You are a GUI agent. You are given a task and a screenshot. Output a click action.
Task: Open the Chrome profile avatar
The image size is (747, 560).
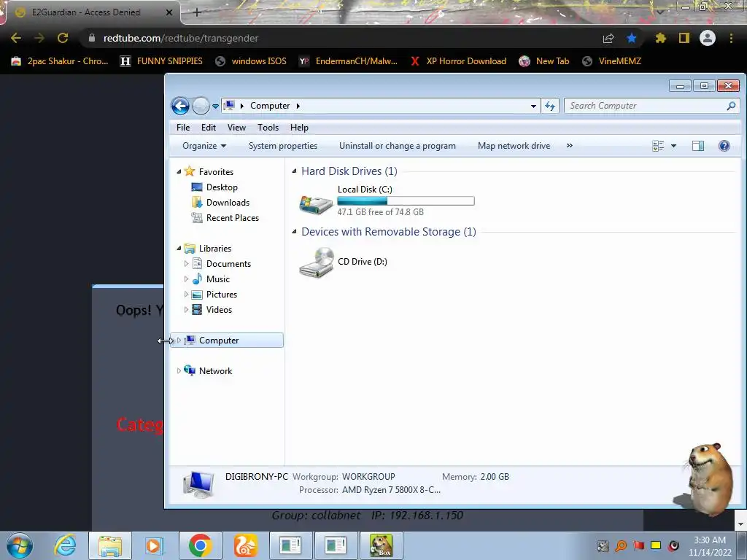point(708,38)
